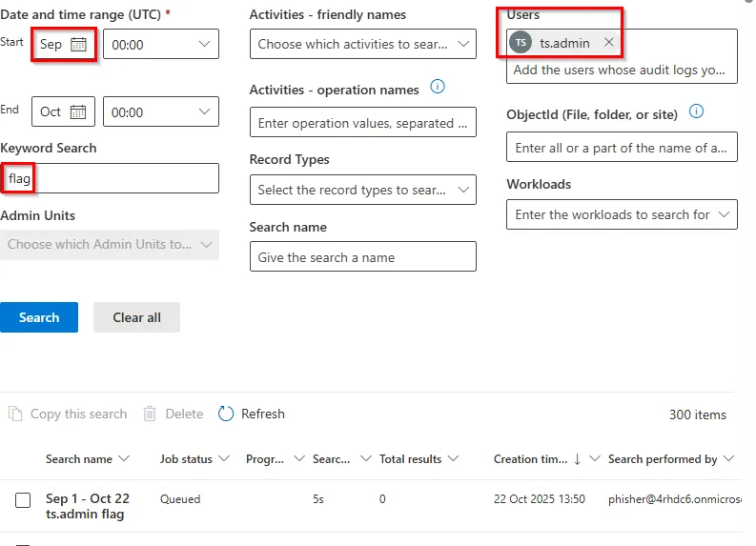
Task: Click the Clear all button
Action: 136,317
